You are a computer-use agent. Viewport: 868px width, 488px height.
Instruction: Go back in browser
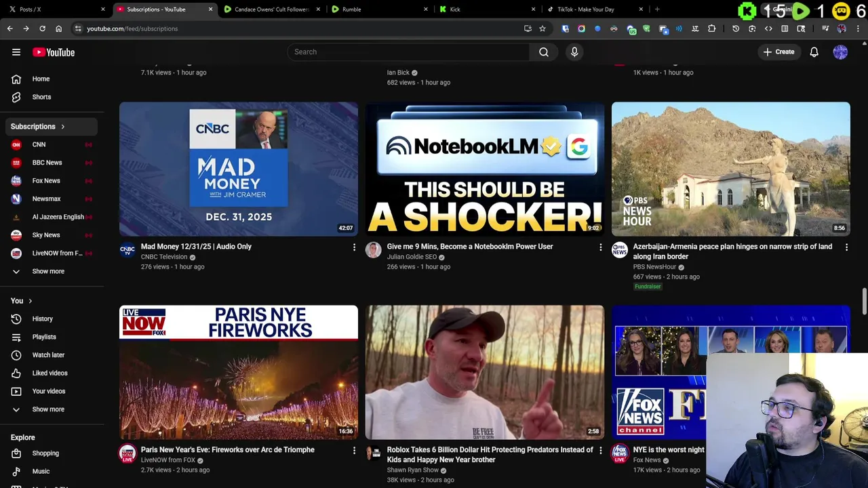[9, 28]
